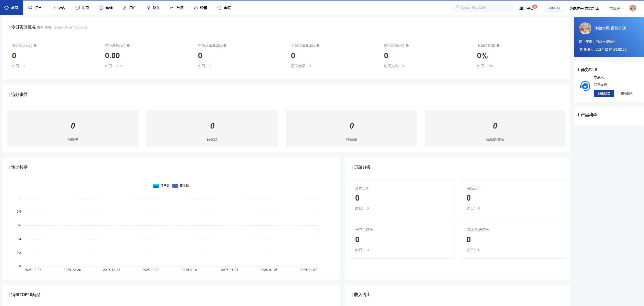Click the 数据 chart icon

pos(172,8)
